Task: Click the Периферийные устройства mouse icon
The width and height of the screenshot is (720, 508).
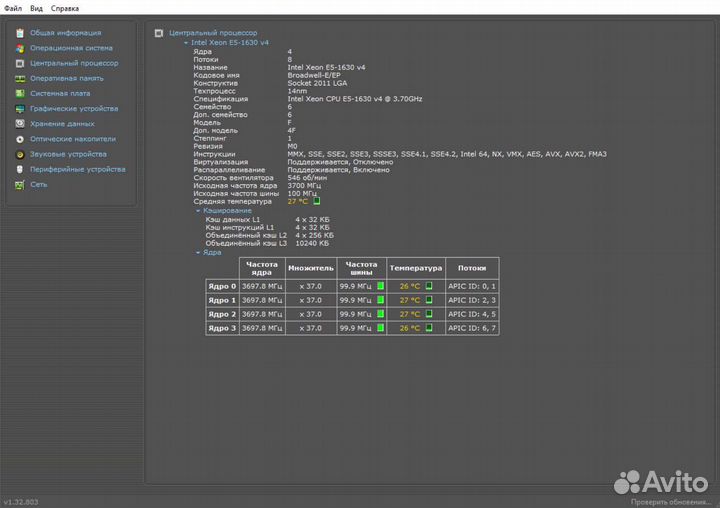Action: pos(20,169)
